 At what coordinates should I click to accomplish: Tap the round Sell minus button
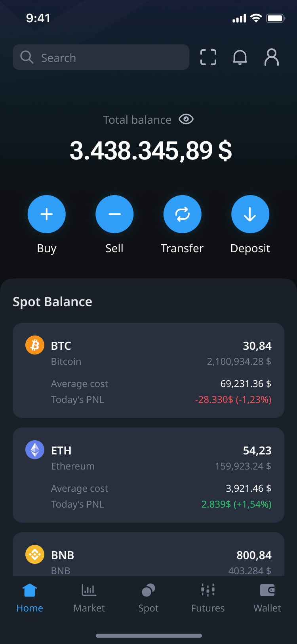tap(114, 214)
